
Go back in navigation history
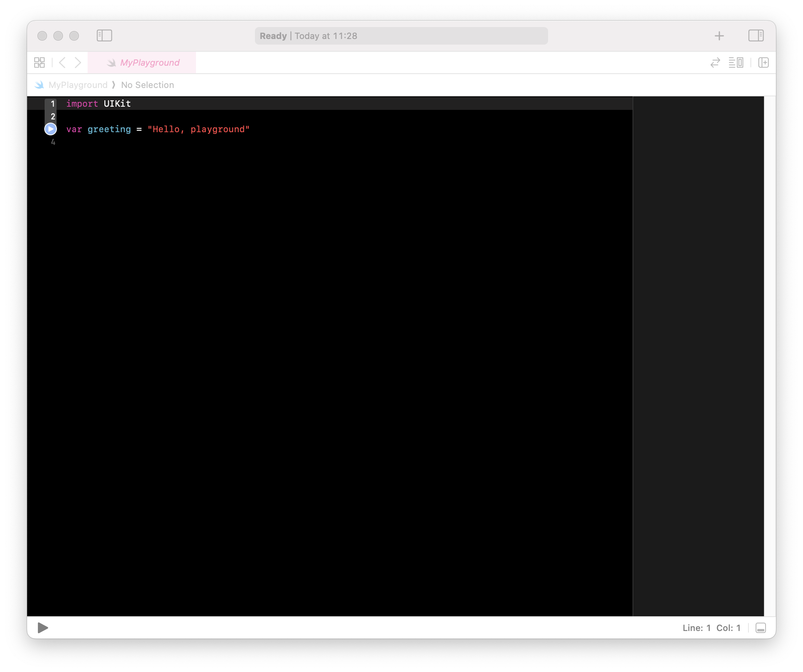[x=62, y=63]
